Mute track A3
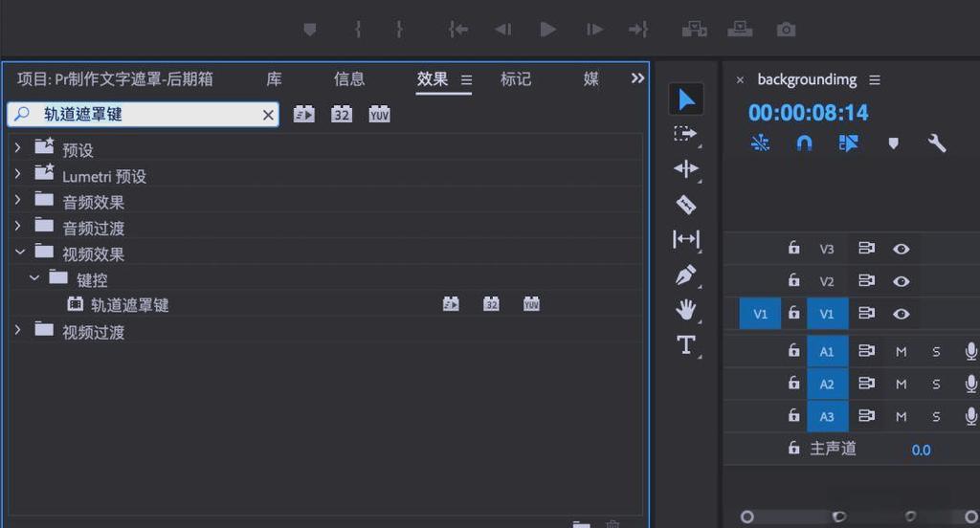 click(901, 417)
